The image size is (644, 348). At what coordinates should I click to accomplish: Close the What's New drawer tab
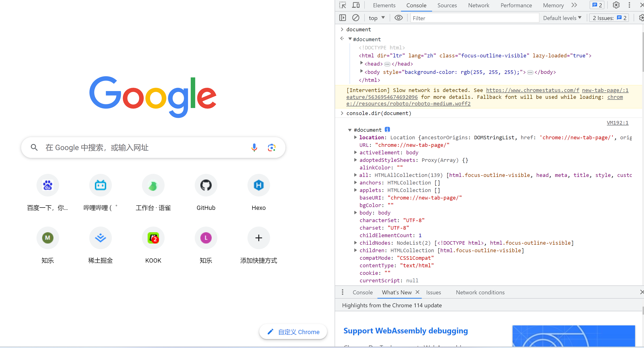coord(417,292)
